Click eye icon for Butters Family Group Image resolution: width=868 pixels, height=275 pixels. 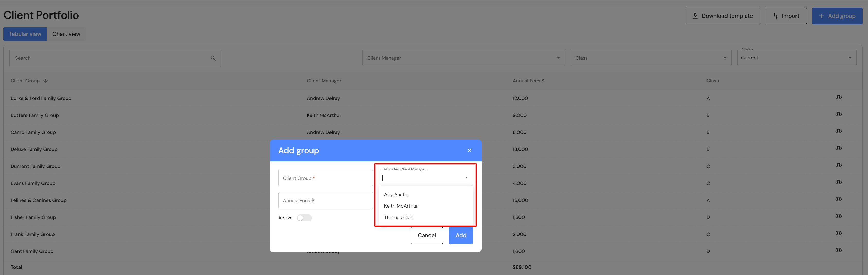pos(838,114)
